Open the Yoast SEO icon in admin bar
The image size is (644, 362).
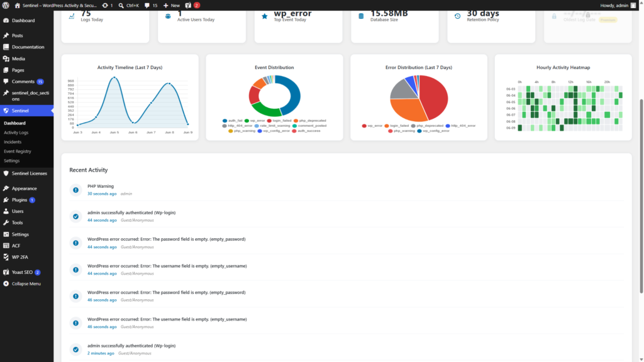coord(188,5)
